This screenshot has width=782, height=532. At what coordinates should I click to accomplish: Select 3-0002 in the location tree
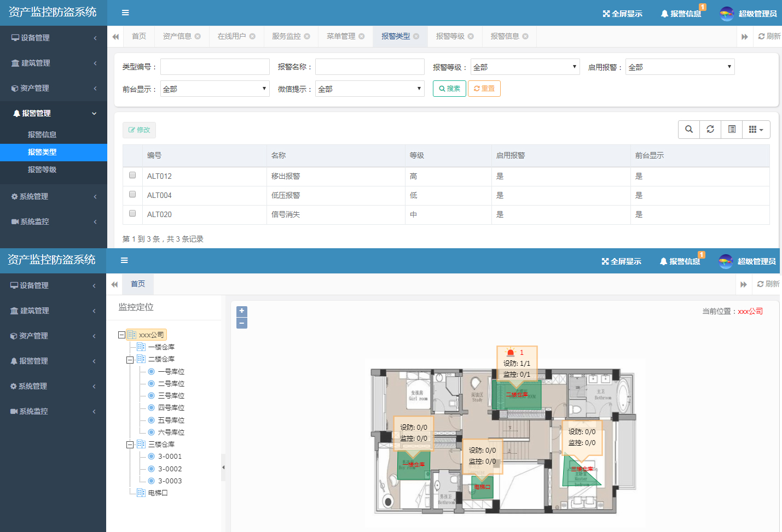170,469
